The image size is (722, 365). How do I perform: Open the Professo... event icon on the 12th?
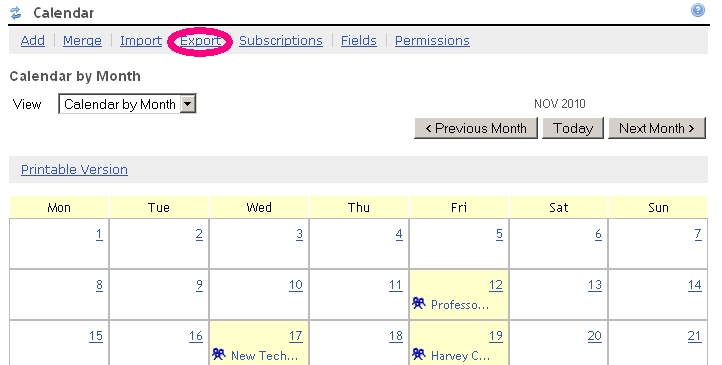pos(419,303)
